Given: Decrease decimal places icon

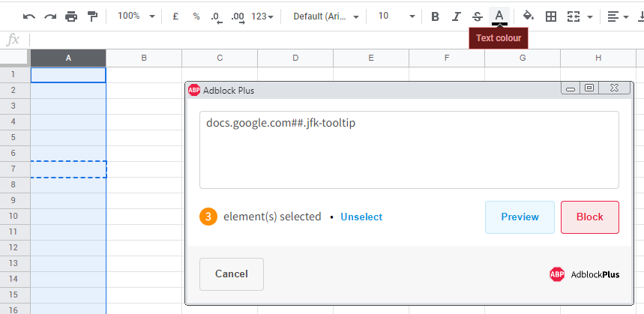Looking at the screenshot, I should (x=217, y=17).
